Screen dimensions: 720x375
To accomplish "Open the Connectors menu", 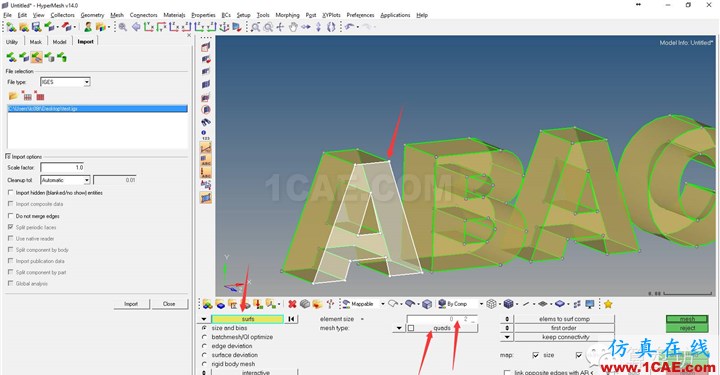I will click(x=143, y=15).
